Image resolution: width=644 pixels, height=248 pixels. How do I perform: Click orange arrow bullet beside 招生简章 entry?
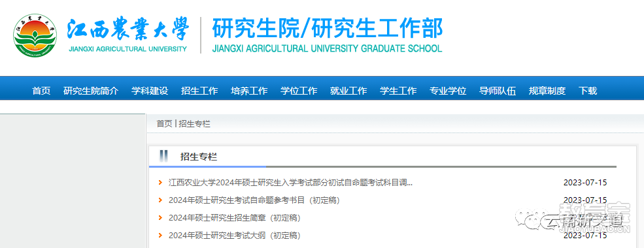[160, 218]
